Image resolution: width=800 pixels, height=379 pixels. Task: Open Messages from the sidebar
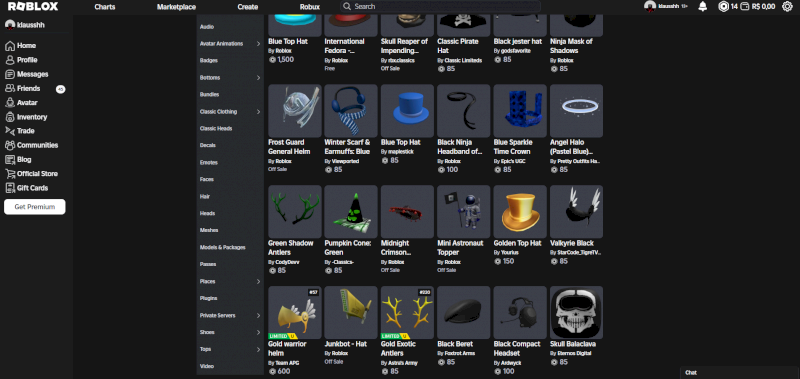pyautogui.click(x=27, y=74)
